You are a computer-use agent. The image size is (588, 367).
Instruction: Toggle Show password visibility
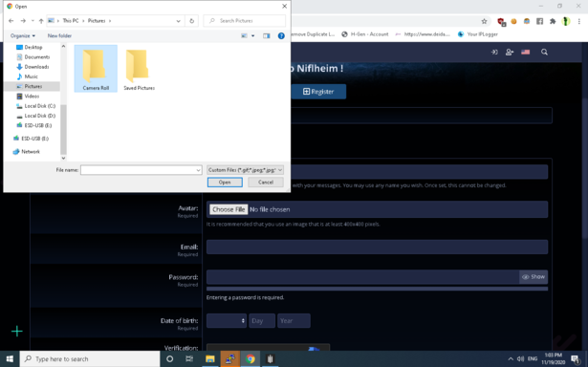(x=534, y=277)
